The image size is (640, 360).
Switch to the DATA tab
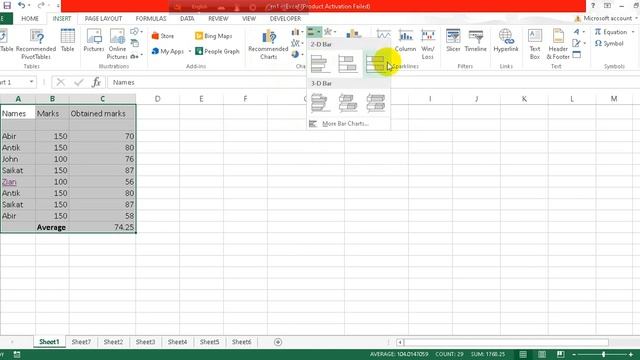[x=187, y=19]
